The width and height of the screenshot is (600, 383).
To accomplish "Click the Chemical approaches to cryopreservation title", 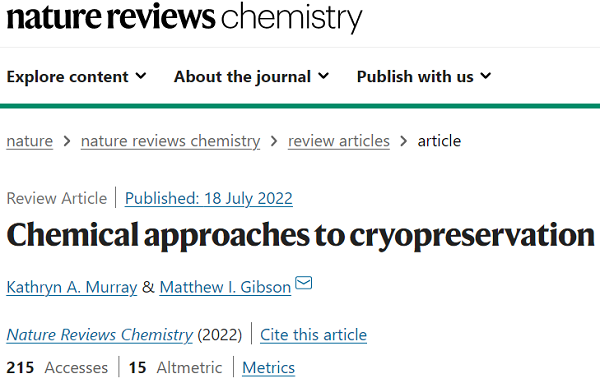I will click(300, 235).
